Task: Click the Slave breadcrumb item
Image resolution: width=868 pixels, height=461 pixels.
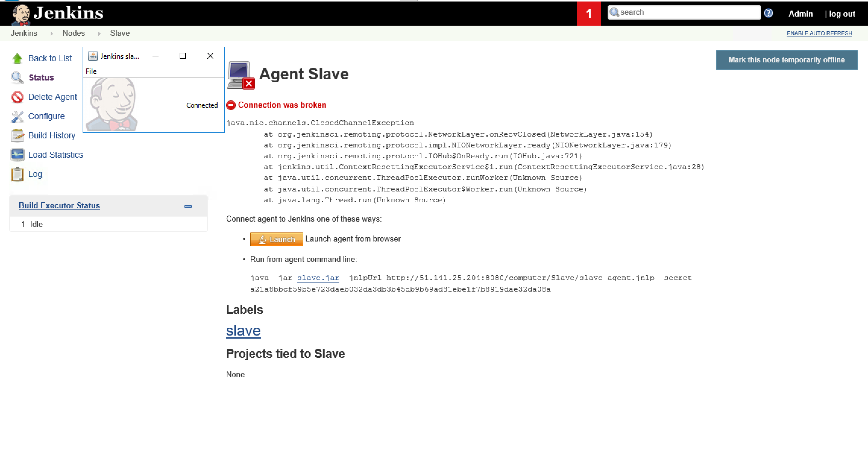Action: click(x=119, y=33)
